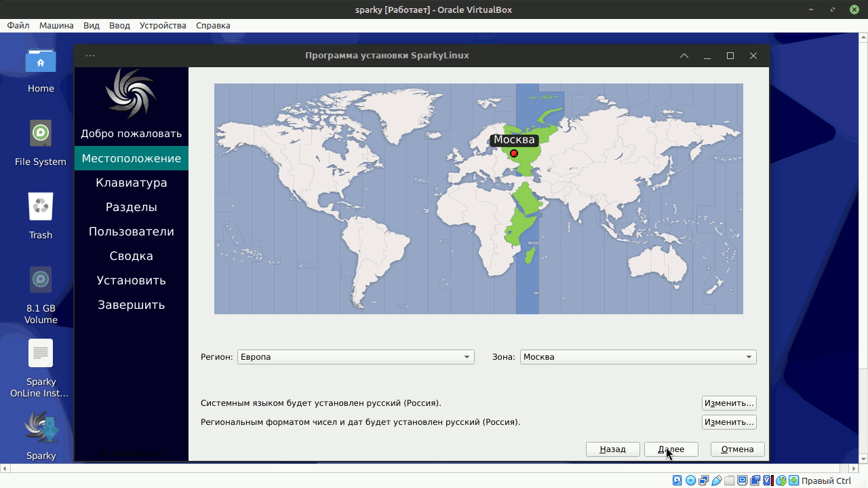Click Изменить for regional number format
The image size is (868, 488).
coord(729,422)
